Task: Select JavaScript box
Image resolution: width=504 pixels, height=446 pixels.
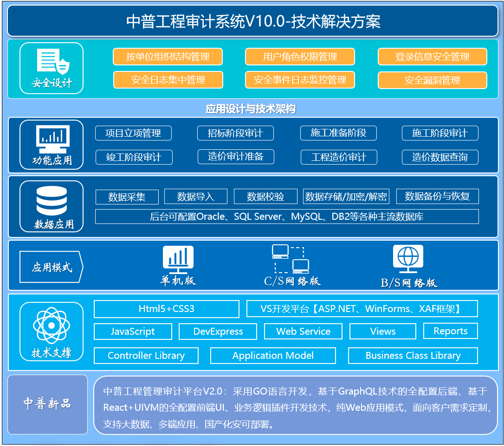Action: (x=133, y=331)
